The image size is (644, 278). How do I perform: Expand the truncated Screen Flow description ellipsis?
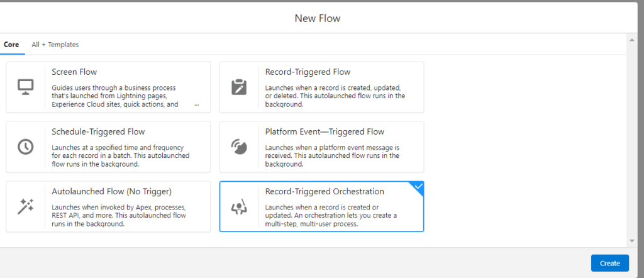197,104
